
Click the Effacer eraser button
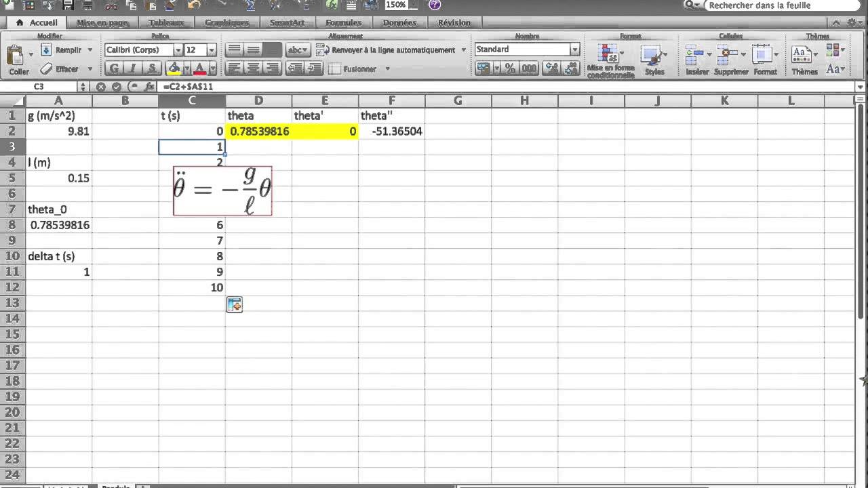(60, 68)
